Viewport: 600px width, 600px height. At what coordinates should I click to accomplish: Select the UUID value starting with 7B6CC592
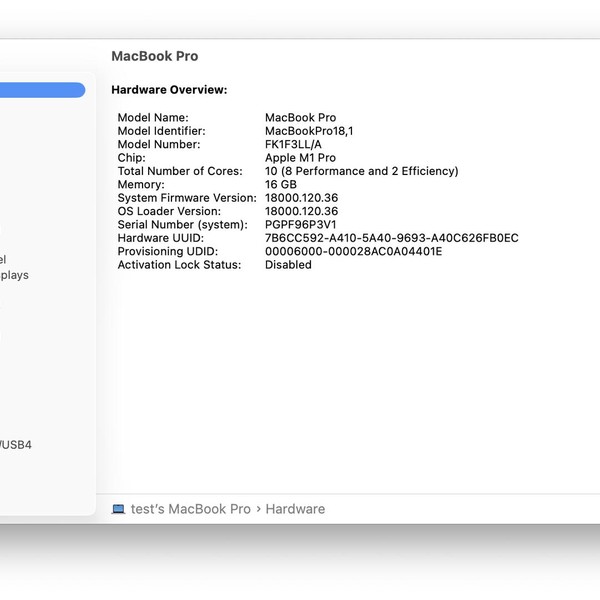tap(391, 238)
